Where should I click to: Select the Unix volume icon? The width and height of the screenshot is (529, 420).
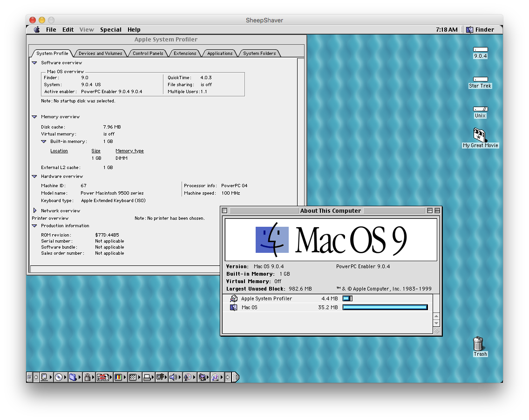pyautogui.click(x=481, y=108)
